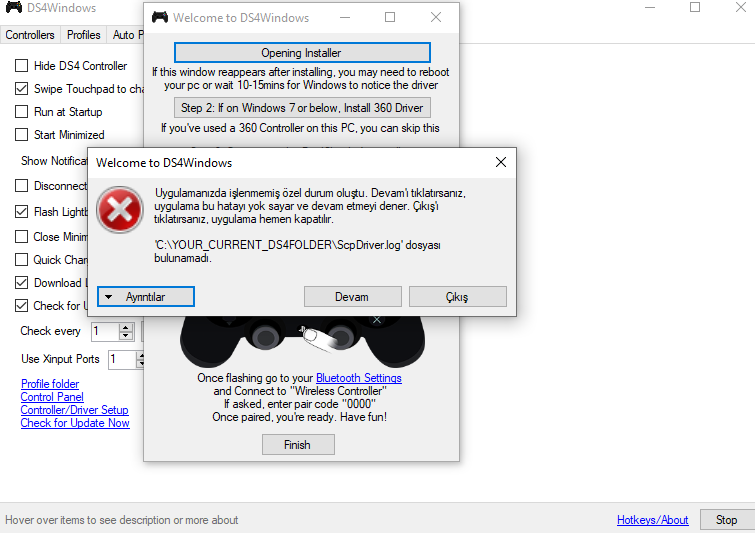Switch to the Auto Profiles tab
The height and width of the screenshot is (533, 755).
tap(126, 35)
